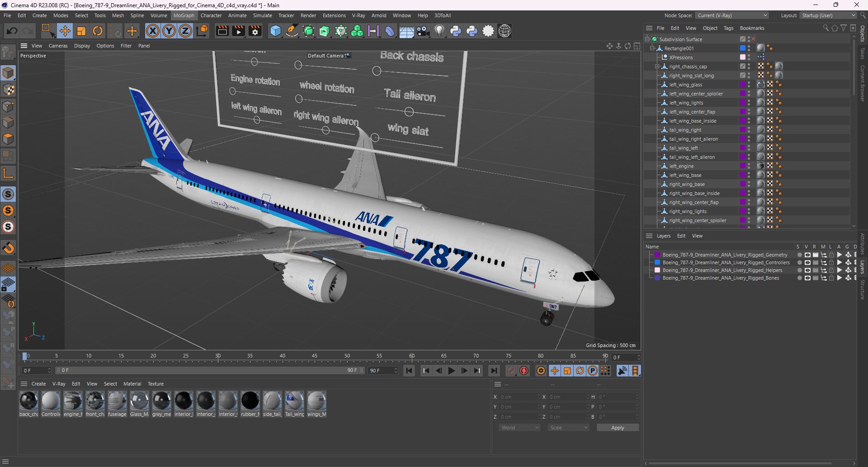Open the Layout Startup dropdown

pos(828,15)
